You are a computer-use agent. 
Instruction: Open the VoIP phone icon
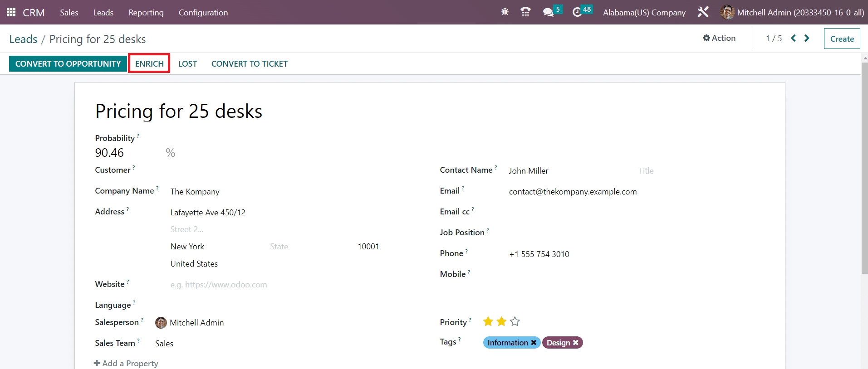[525, 12]
